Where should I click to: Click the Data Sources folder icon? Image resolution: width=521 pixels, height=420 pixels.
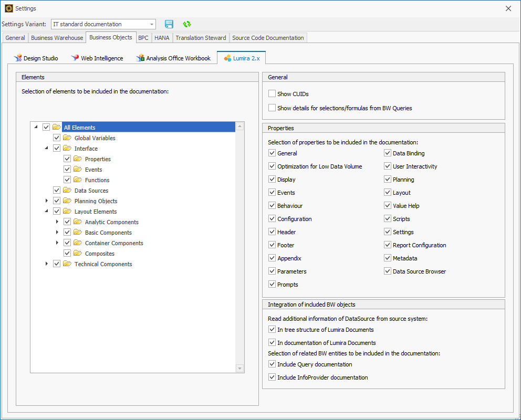[x=67, y=190]
